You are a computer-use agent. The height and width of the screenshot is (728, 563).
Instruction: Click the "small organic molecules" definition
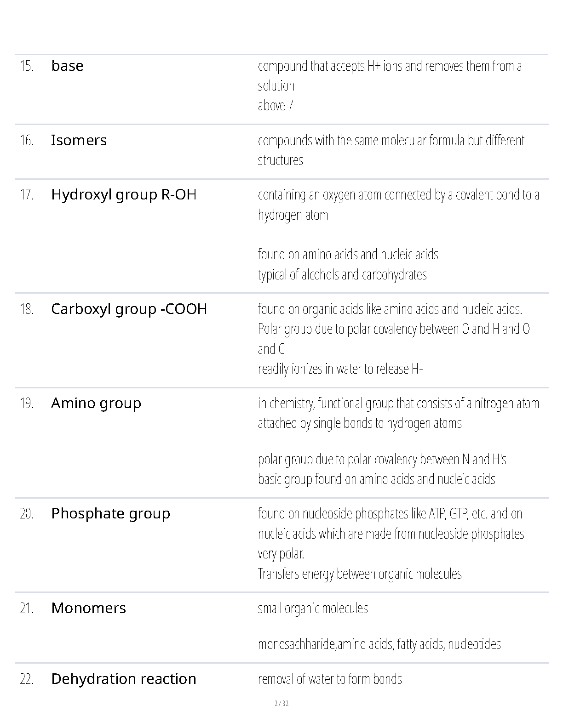(313, 608)
